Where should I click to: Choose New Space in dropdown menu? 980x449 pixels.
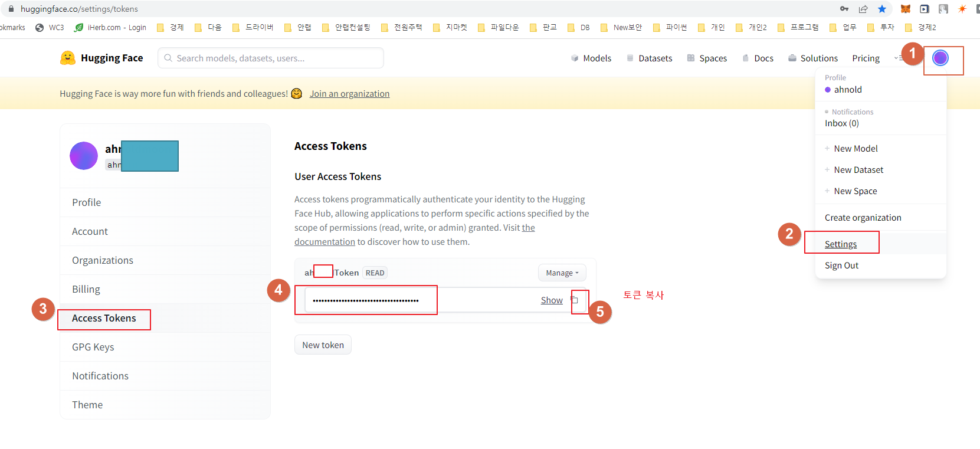pos(881,191)
